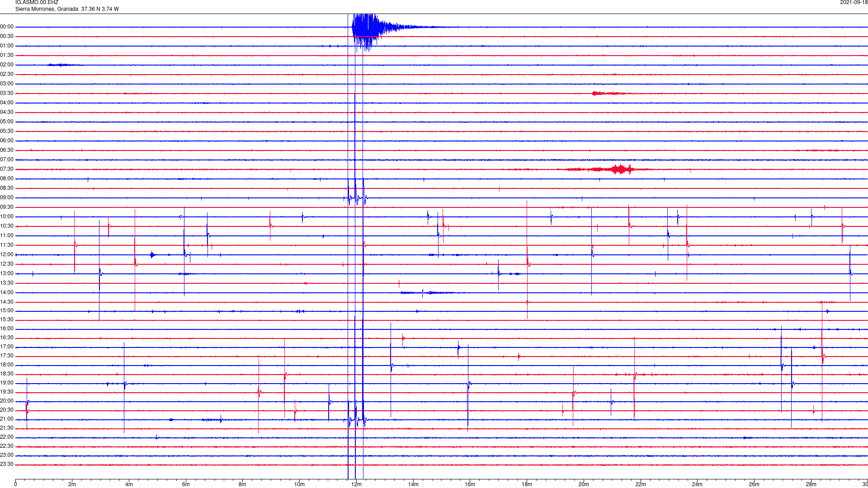Image resolution: width=868 pixels, height=488 pixels.
Task: Select the 03:30 trace time label
Action: [7, 94]
